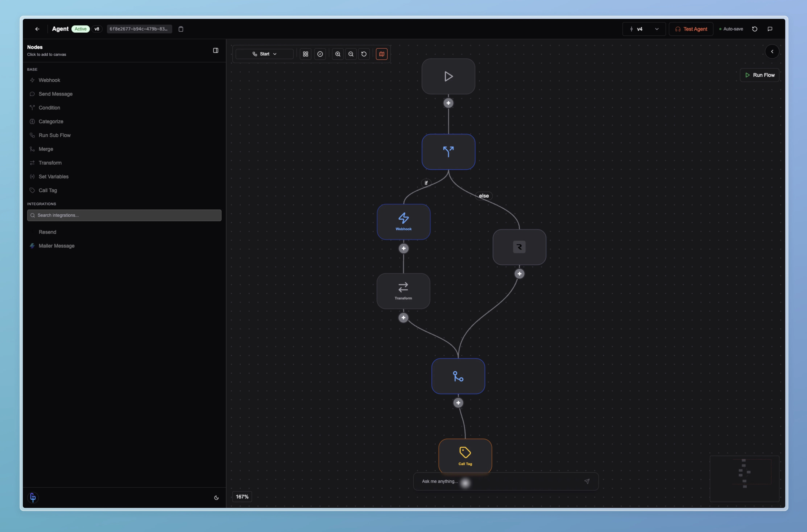This screenshot has width=807, height=532.
Task: Reset the canvas view with the rotate-reset icon
Action: pyautogui.click(x=364, y=54)
